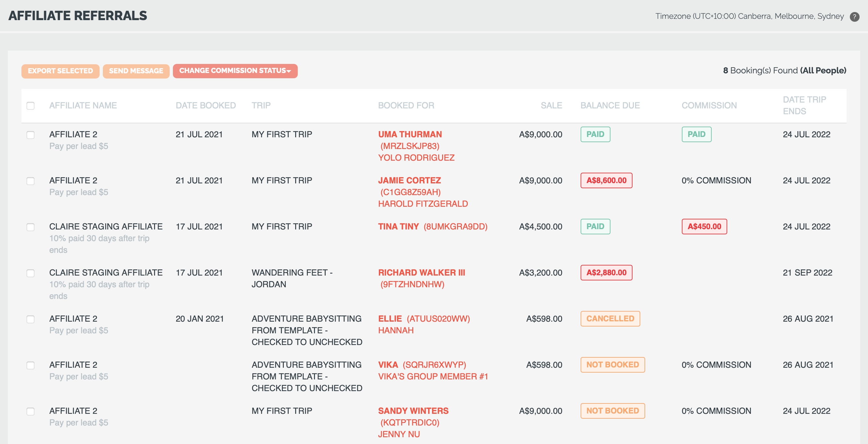Click PAID balance badge in Tina Tiny row
The height and width of the screenshot is (444, 868).
(x=595, y=227)
